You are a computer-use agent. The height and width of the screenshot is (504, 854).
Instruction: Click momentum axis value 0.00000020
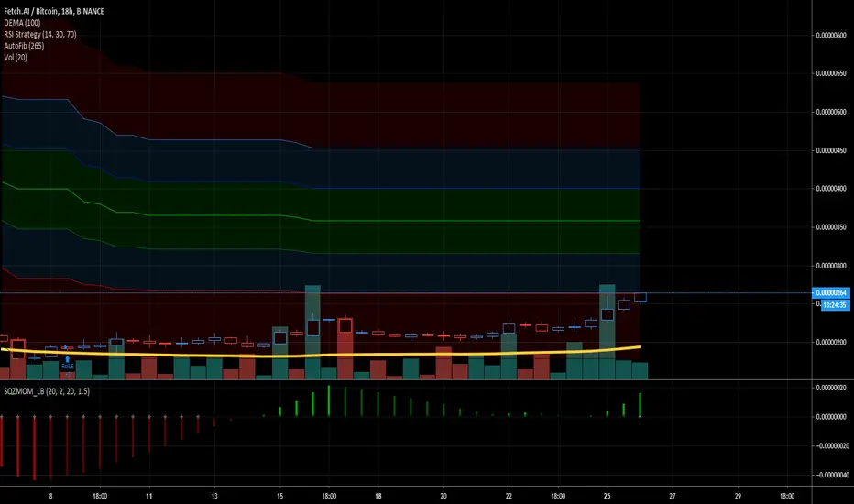[831, 388]
